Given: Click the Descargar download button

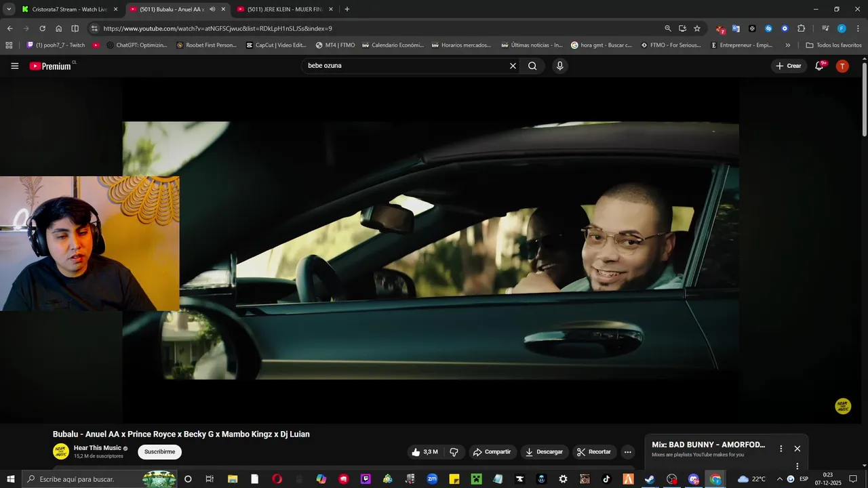Looking at the screenshot, I should pos(545,452).
